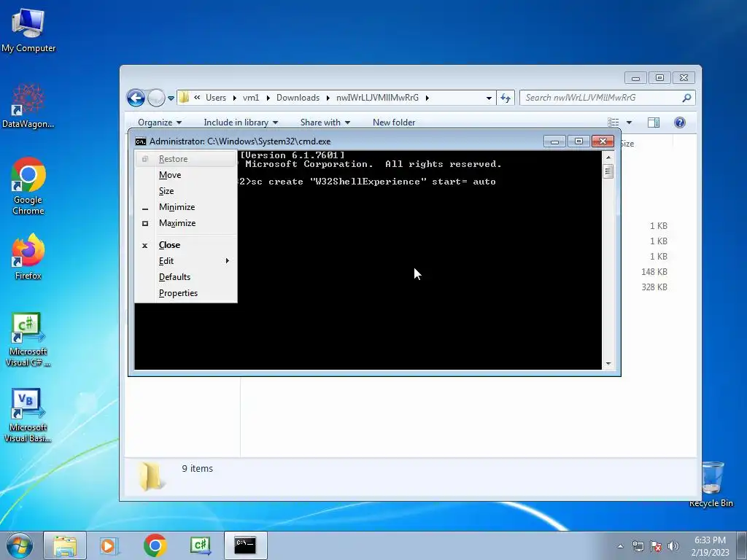Open the view options dropdown arrow
The width and height of the screenshot is (747, 560).
coord(629,122)
